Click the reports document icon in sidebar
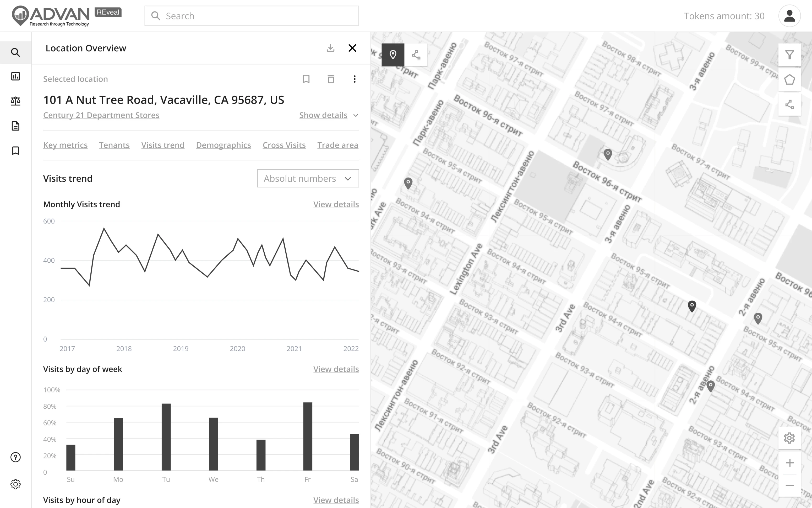The image size is (812, 508). click(15, 126)
